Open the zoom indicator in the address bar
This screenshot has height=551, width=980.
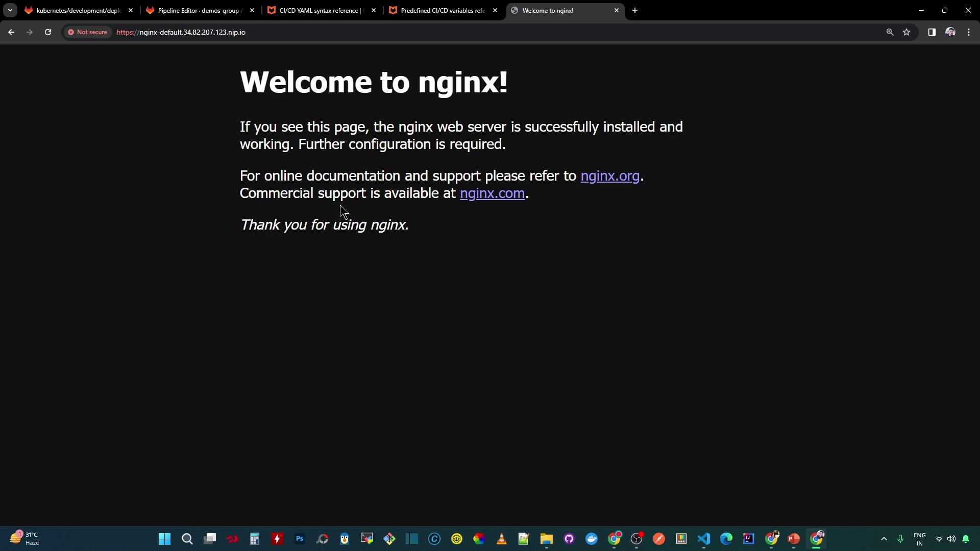tap(890, 32)
